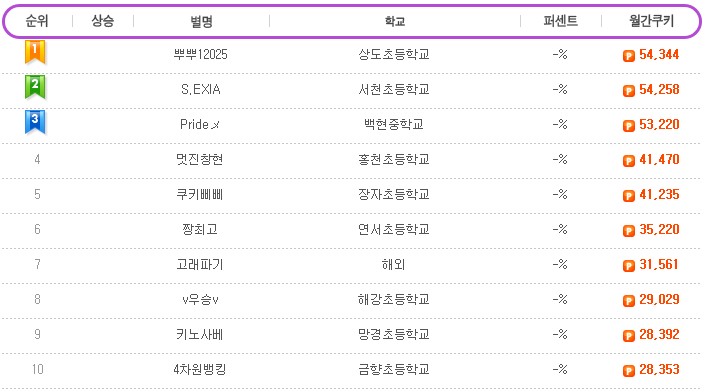Select school 백현중학교
Image resolution: width=706 pixels, height=392 pixels.
(394, 124)
